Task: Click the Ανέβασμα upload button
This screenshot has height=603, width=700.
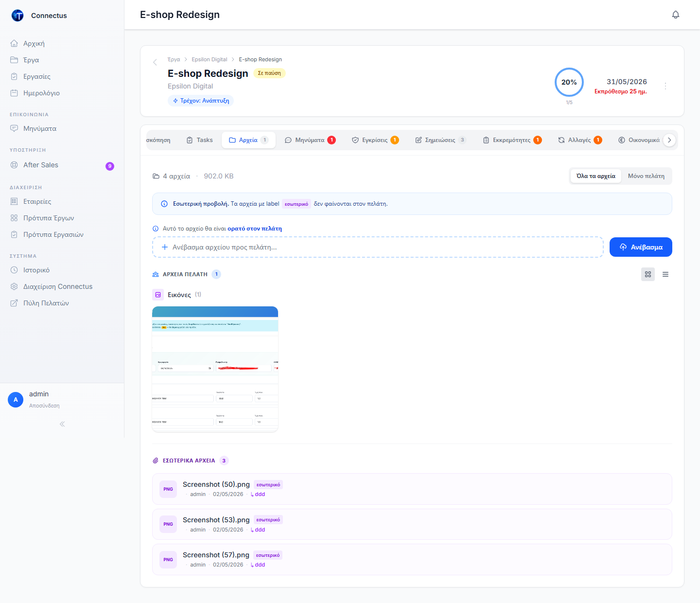Action: coord(641,247)
